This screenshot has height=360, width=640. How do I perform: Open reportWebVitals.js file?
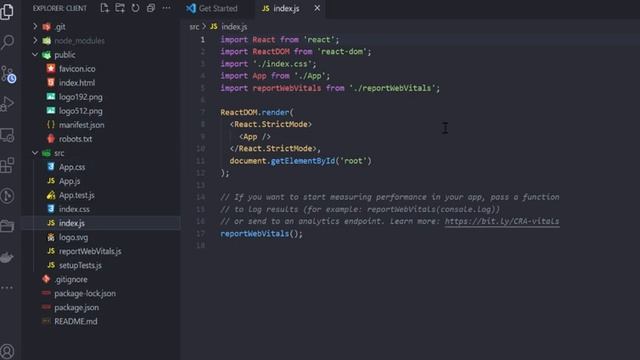[x=90, y=251]
